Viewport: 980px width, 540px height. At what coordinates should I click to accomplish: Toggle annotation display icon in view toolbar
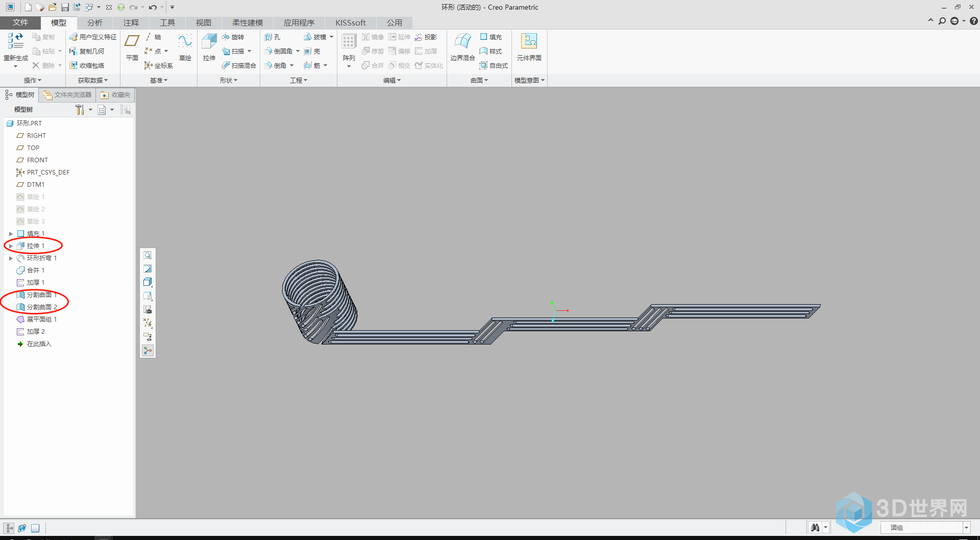coord(148,337)
